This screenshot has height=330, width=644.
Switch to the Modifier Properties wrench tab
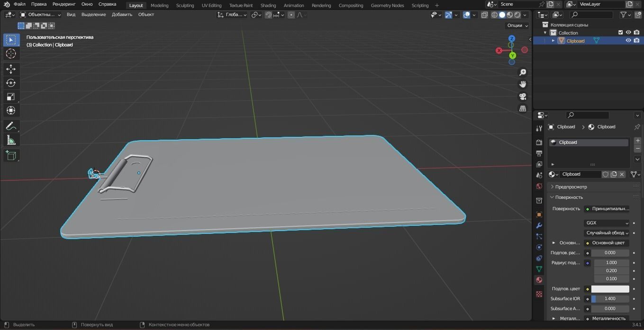pyautogui.click(x=539, y=226)
